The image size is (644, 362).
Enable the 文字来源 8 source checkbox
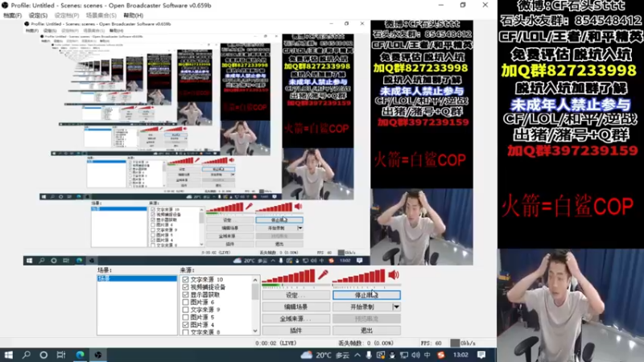click(185, 331)
